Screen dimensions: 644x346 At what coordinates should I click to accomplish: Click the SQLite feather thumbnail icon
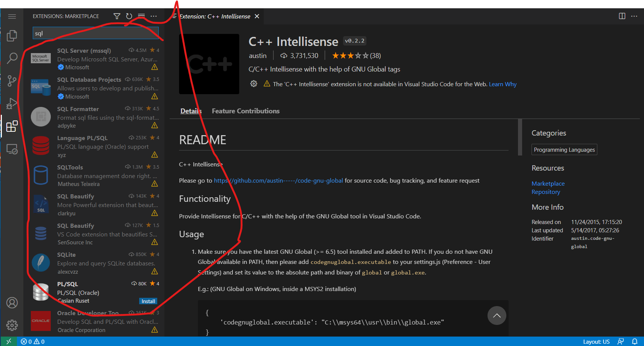click(41, 263)
